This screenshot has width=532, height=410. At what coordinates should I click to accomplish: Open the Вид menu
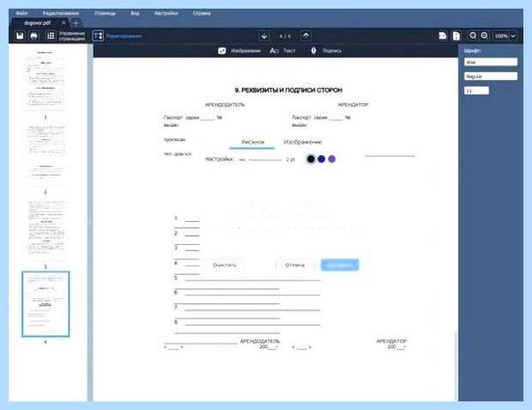pyautogui.click(x=135, y=13)
